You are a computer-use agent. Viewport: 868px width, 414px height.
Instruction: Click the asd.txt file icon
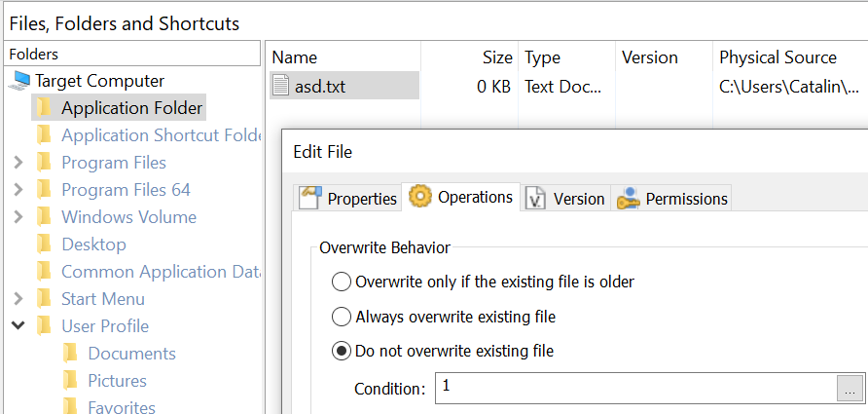click(x=280, y=87)
